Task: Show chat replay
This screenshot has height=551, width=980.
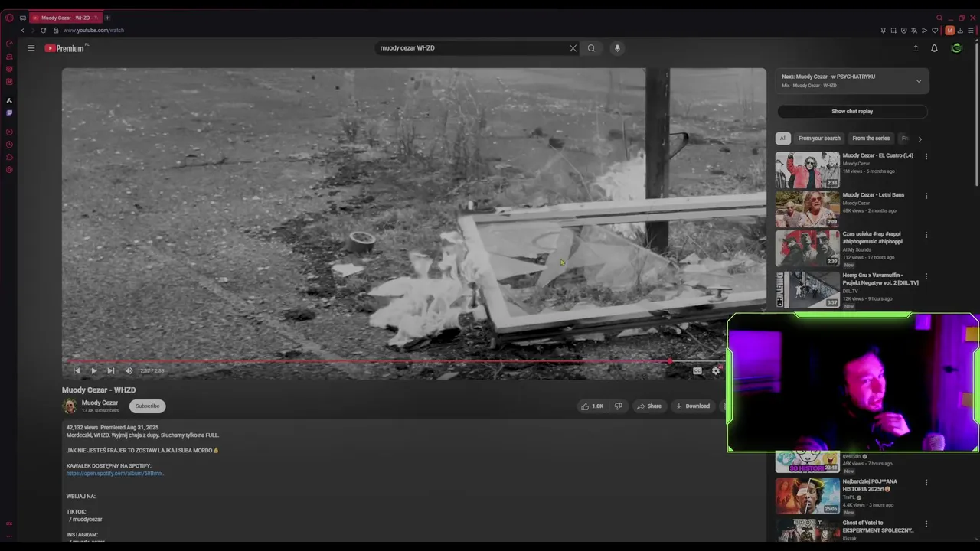Action: (852, 112)
